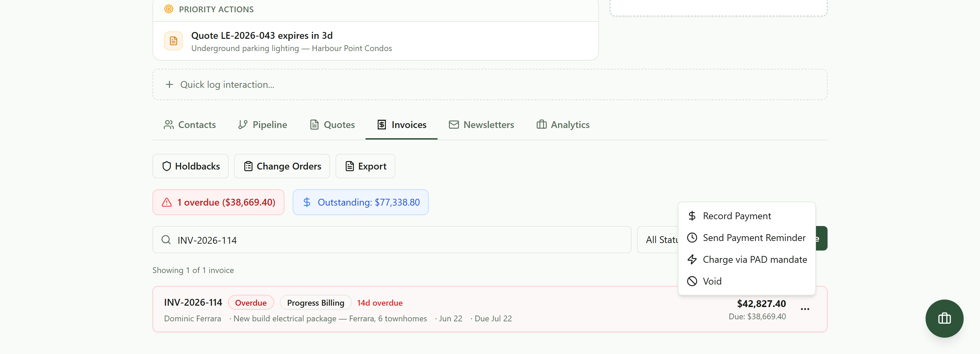Click the dollar icon on the Outstanding badge
The width and height of the screenshot is (980, 354).
click(307, 202)
